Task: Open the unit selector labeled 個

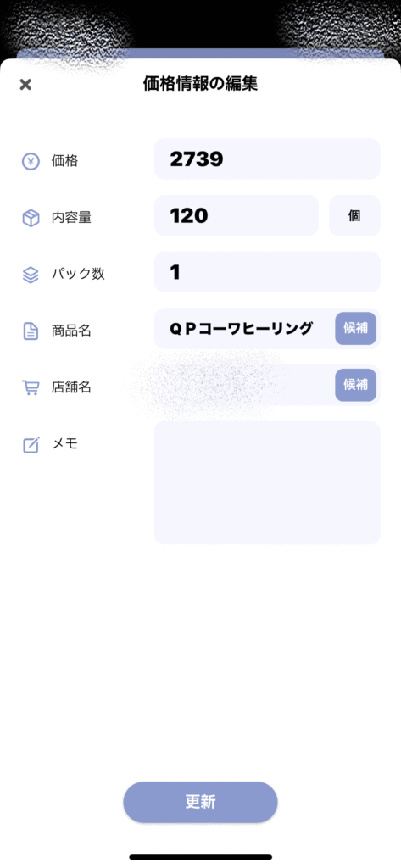Action: 354,215
